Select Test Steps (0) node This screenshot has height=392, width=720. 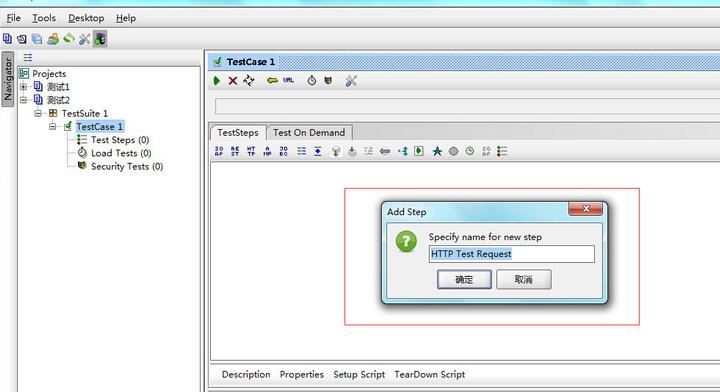tap(120, 140)
